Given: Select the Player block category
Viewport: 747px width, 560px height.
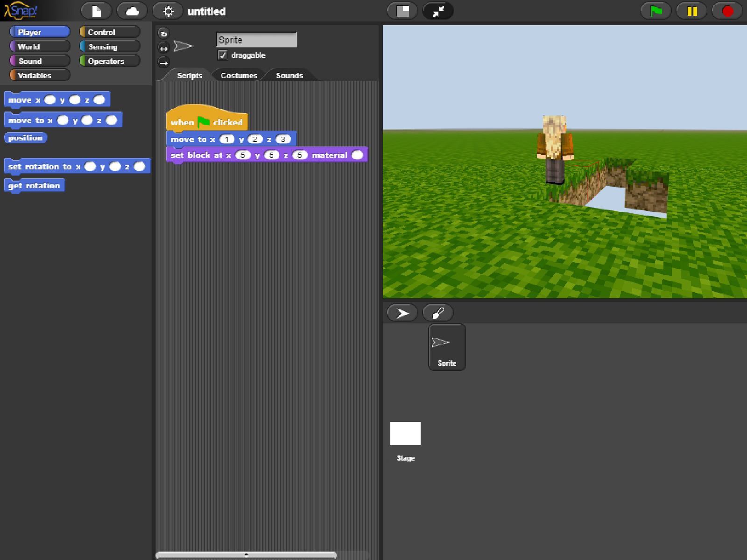Looking at the screenshot, I should [x=40, y=32].
